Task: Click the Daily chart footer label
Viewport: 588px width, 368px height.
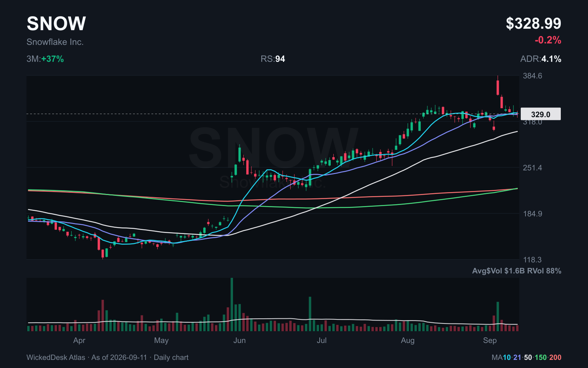Action: (x=171, y=357)
